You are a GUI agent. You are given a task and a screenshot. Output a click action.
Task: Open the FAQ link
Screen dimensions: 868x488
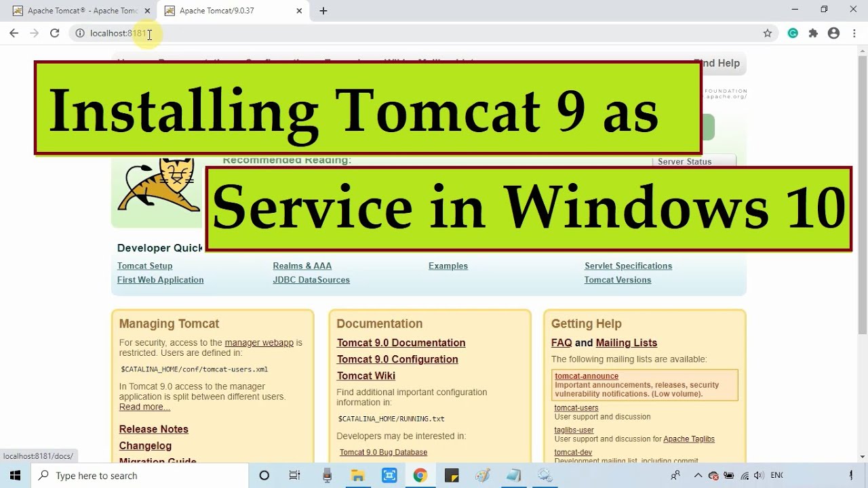[561, 343]
